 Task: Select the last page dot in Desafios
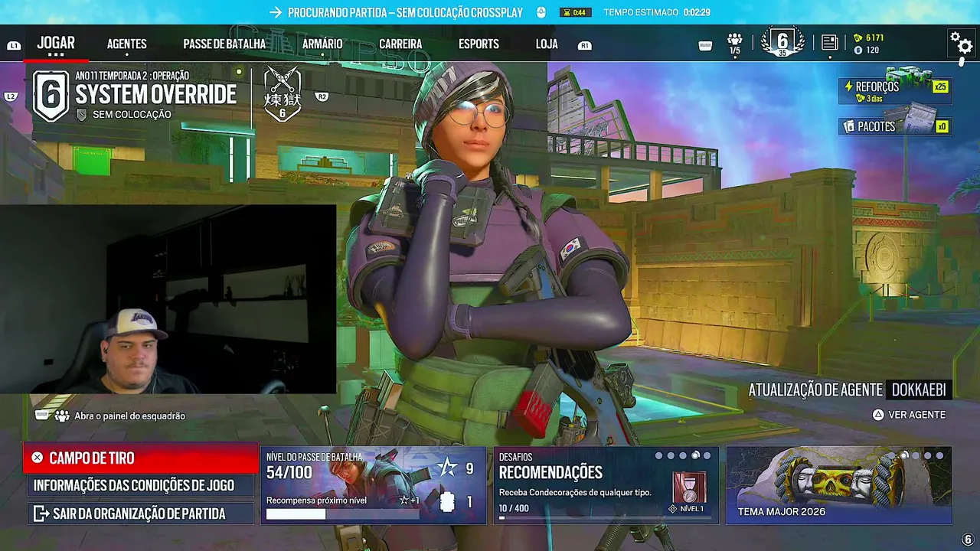point(707,456)
